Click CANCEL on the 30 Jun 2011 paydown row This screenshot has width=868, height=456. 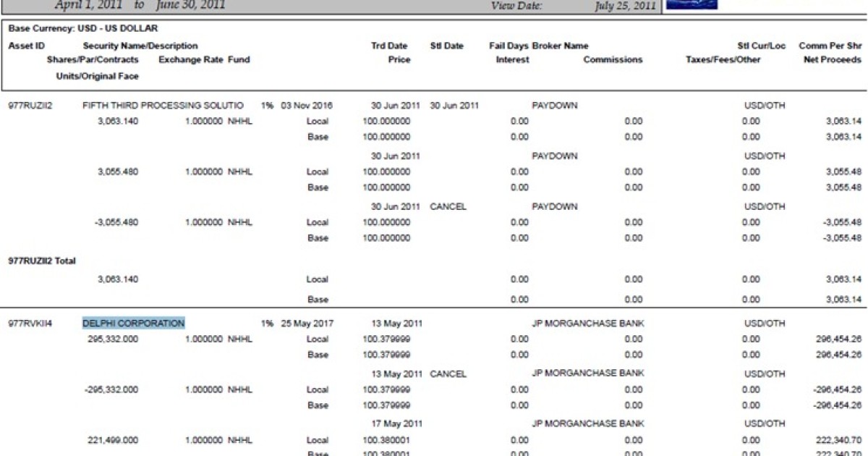click(448, 206)
